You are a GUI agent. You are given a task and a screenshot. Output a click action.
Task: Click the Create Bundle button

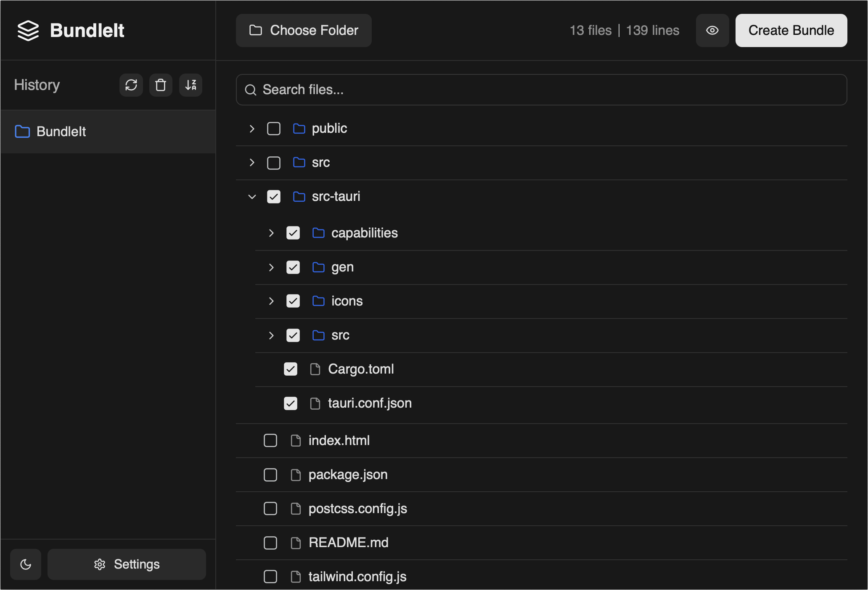pyautogui.click(x=791, y=30)
